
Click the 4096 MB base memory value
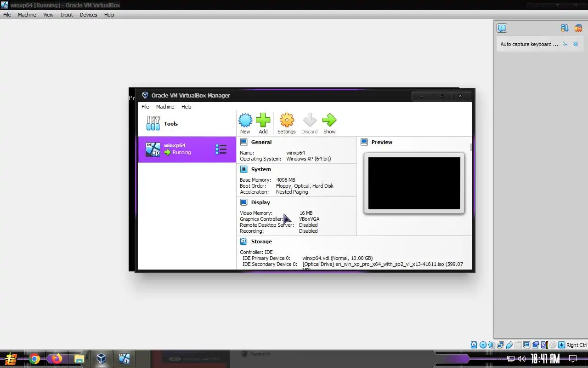(x=286, y=180)
